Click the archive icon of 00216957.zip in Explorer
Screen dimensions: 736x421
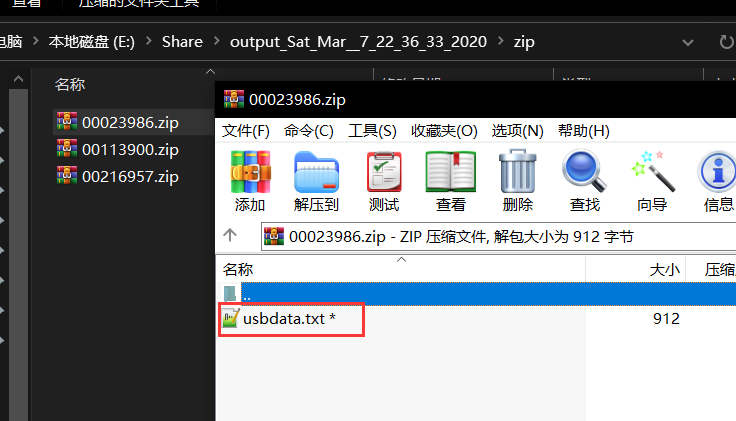[x=67, y=176]
